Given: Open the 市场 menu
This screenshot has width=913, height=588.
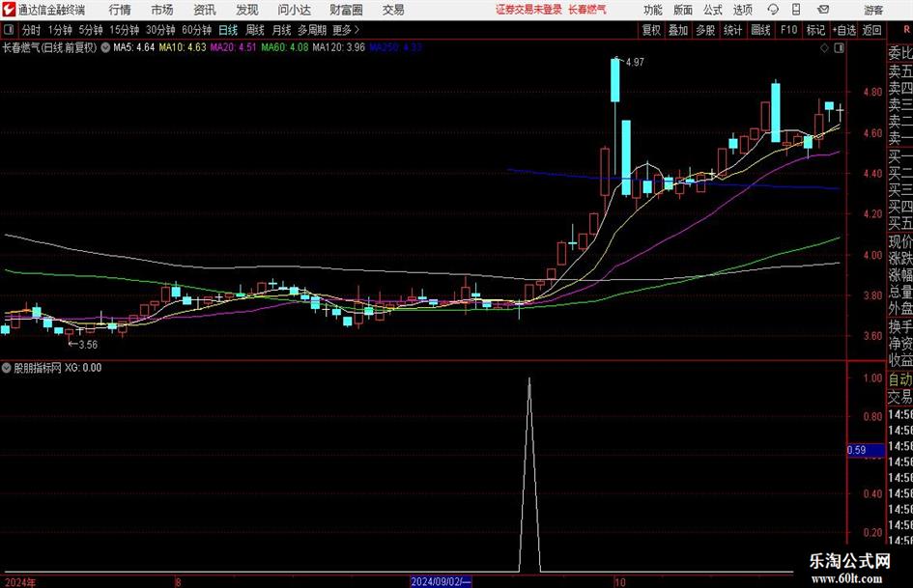Looking at the screenshot, I should [x=162, y=10].
